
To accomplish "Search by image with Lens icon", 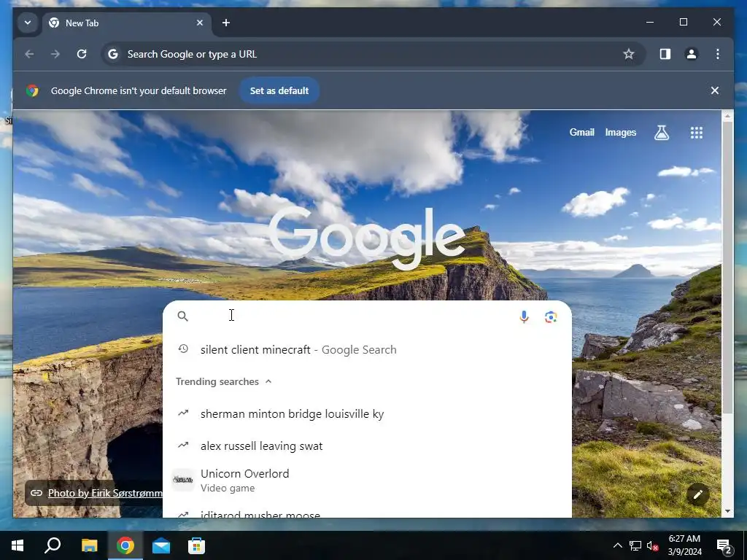I will click(x=551, y=316).
